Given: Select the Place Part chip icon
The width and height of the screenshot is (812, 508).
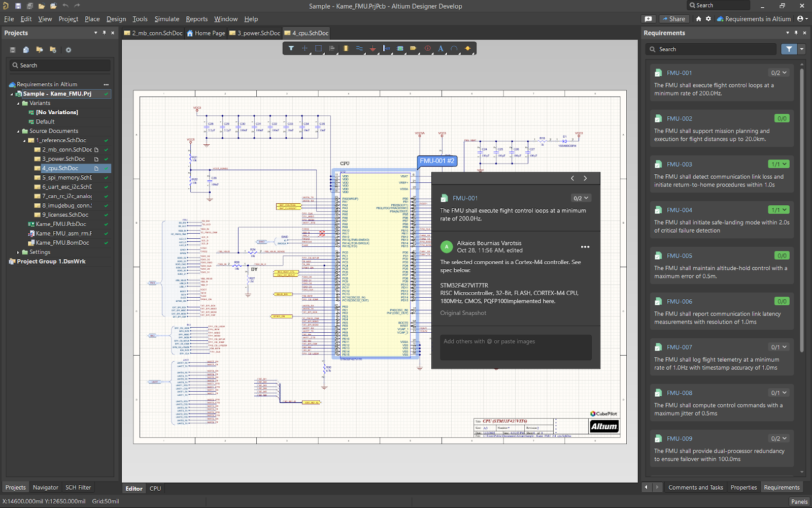Looking at the screenshot, I should point(346,49).
